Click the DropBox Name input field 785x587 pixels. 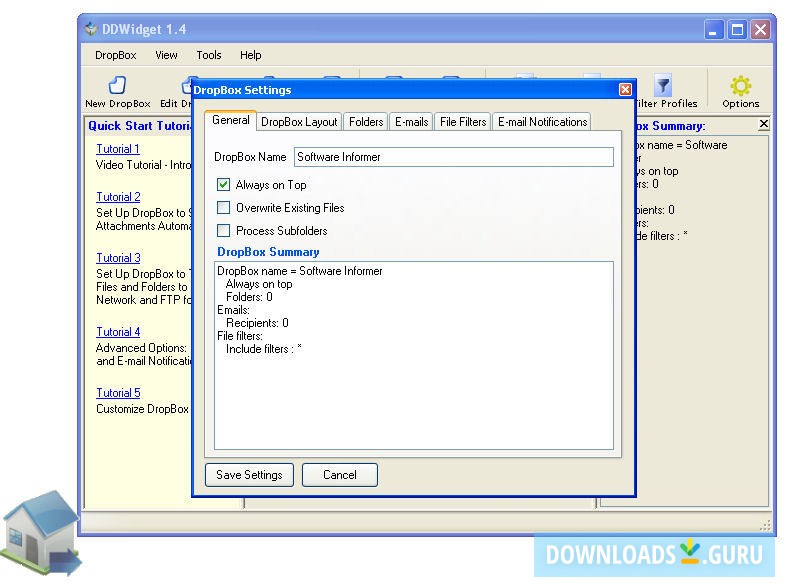pos(454,157)
